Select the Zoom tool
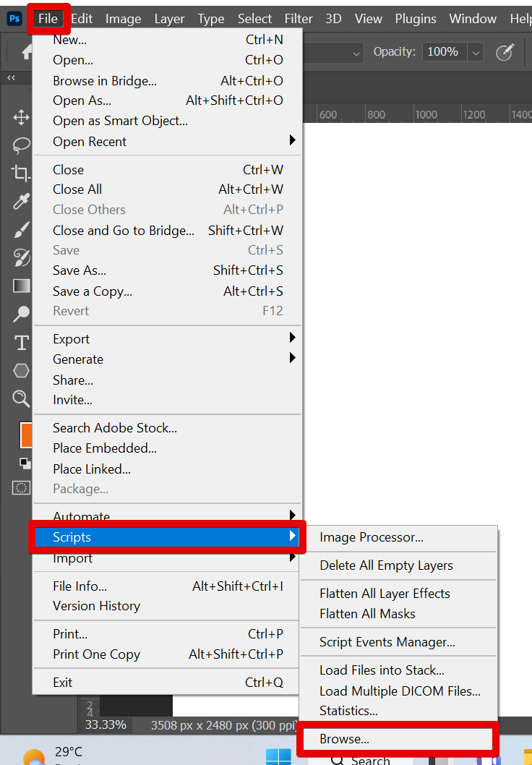This screenshot has height=765, width=532. click(21, 398)
